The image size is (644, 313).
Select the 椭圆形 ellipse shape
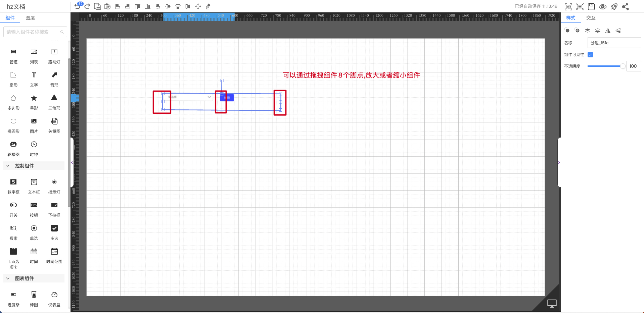pyautogui.click(x=13, y=125)
